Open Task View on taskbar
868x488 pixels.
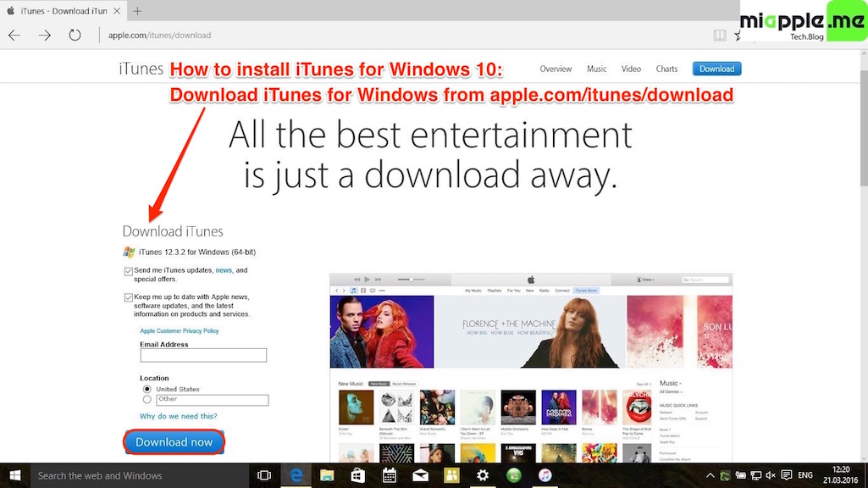tap(264, 475)
